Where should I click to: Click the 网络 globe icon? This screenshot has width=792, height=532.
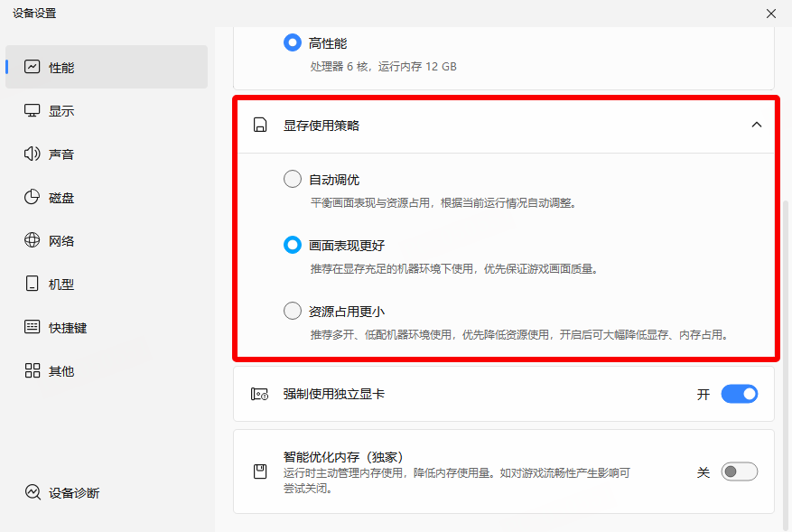click(33, 240)
